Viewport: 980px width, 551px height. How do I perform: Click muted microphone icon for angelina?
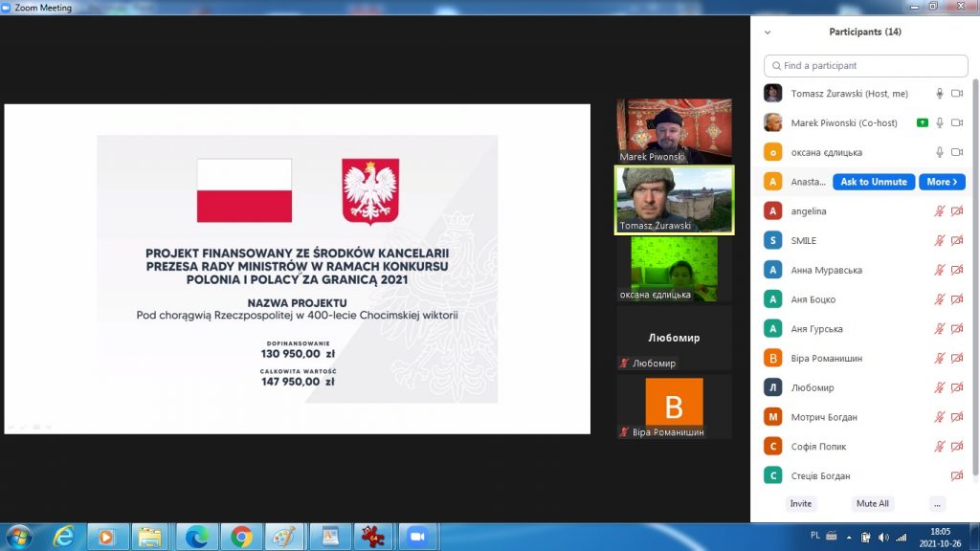[940, 211]
